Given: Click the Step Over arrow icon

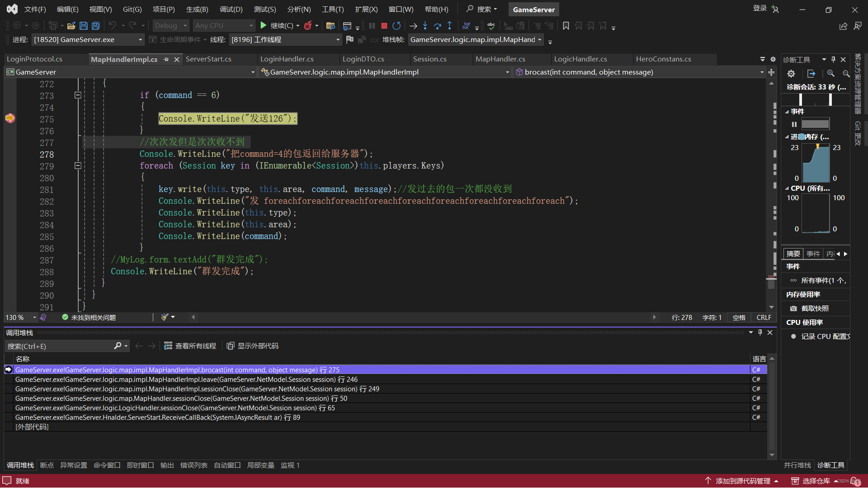Looking at the screenshot, I should [x=437, y=26].
